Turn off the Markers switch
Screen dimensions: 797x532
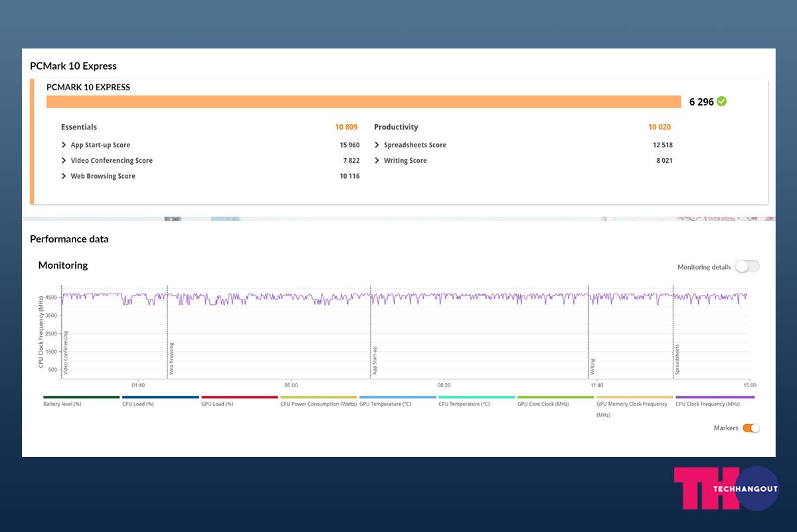click(751, 428)
